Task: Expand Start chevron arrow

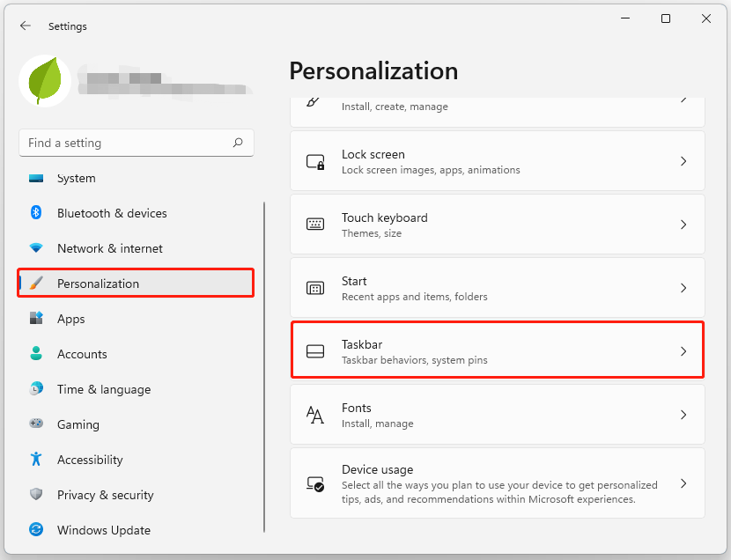Action: click(x=683, y=288)
